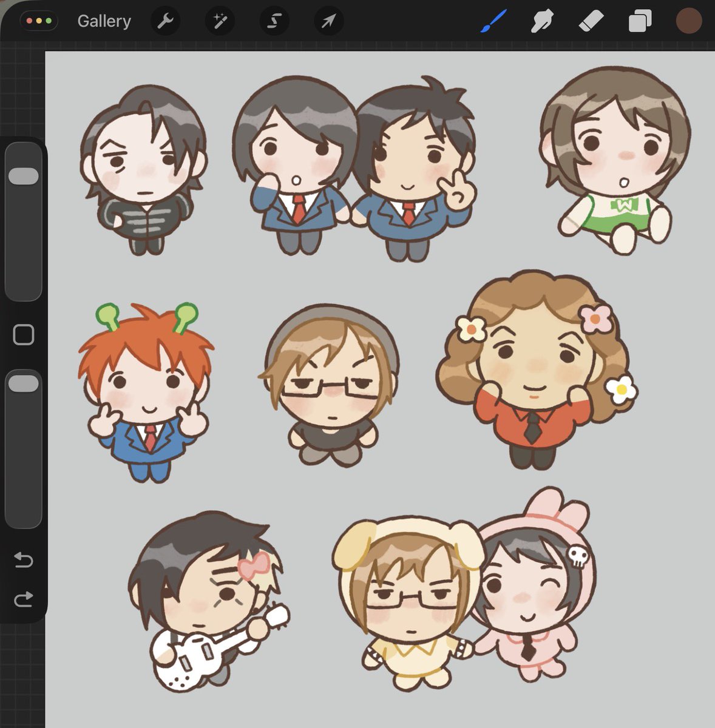Open the Gallery

[x=104, y=21]
